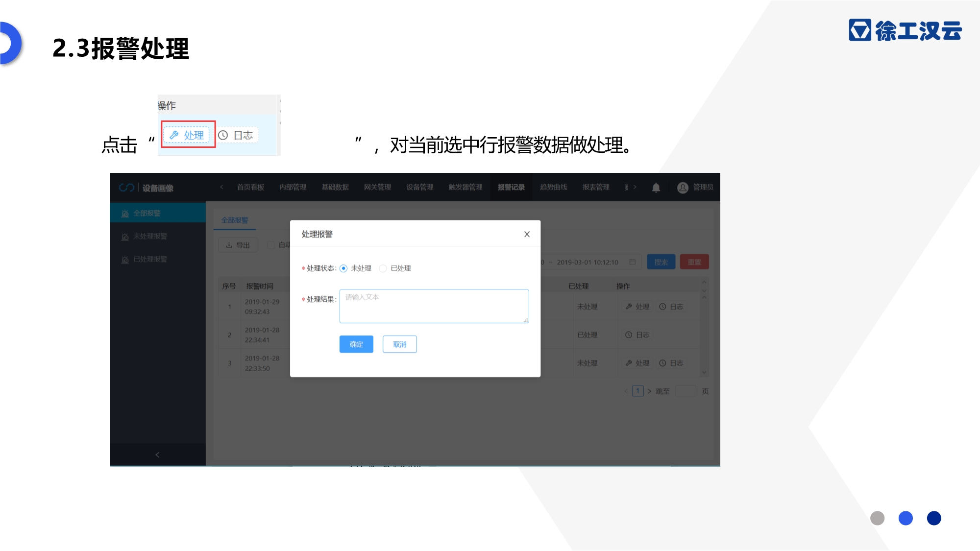Image resolution: width=980 pixels, height=551 pixels.
Task: Open the 报警记录 menu
Action: click(511, 187)
